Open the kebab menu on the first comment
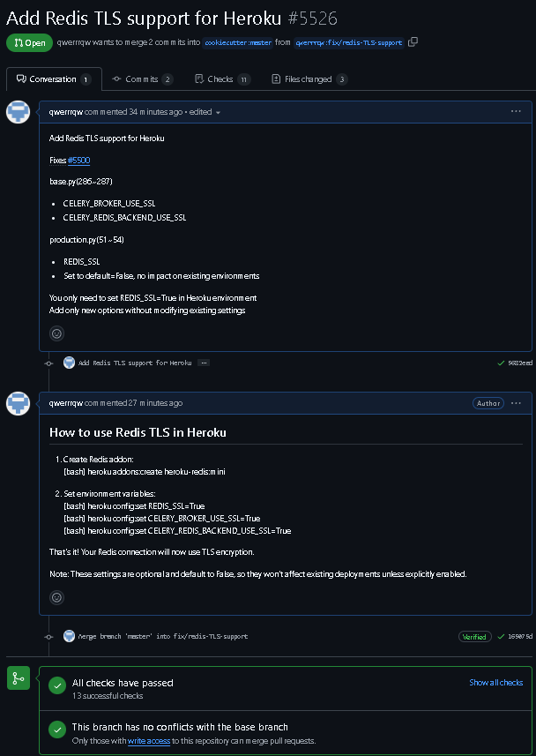536x756 pixels. point(516,110)
